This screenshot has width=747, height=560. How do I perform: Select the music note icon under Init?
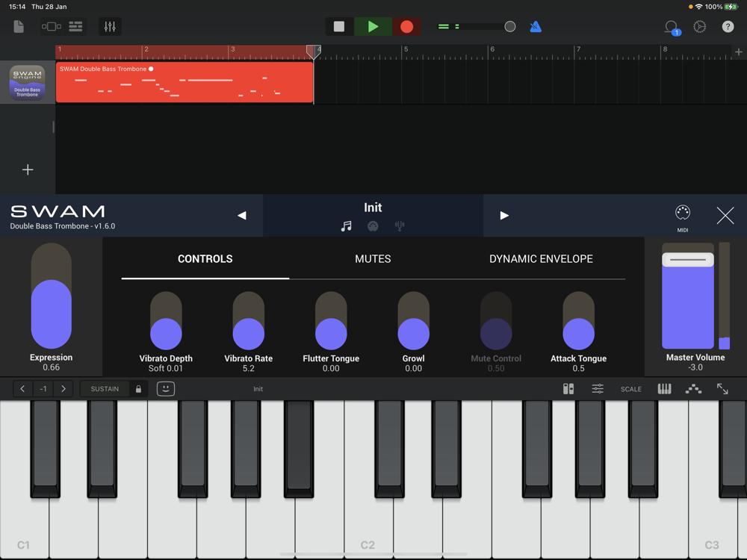coord(347,226)
